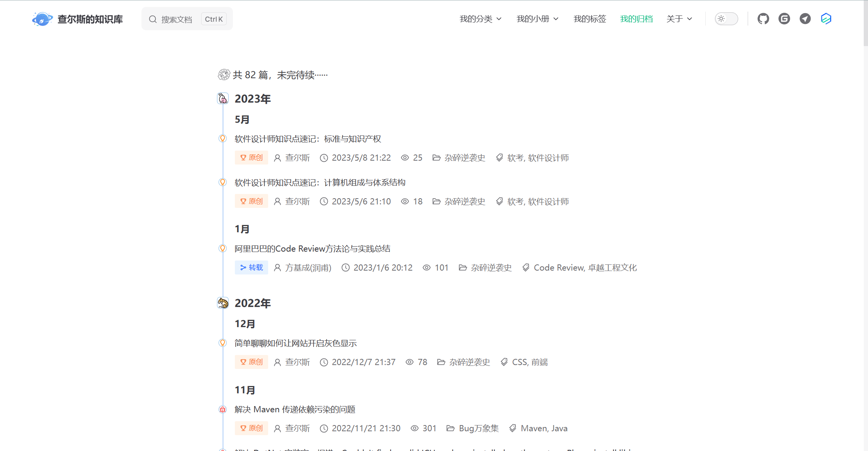This screenshot has width=868, height=451.
Task: Click the blue hexagon Juejin icon
Action: click(826, 19)
